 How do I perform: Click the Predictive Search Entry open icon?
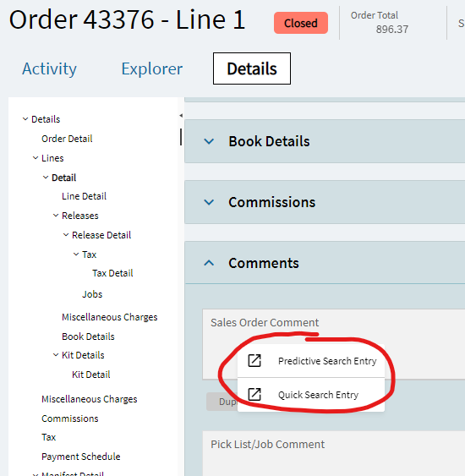[254, 361]
